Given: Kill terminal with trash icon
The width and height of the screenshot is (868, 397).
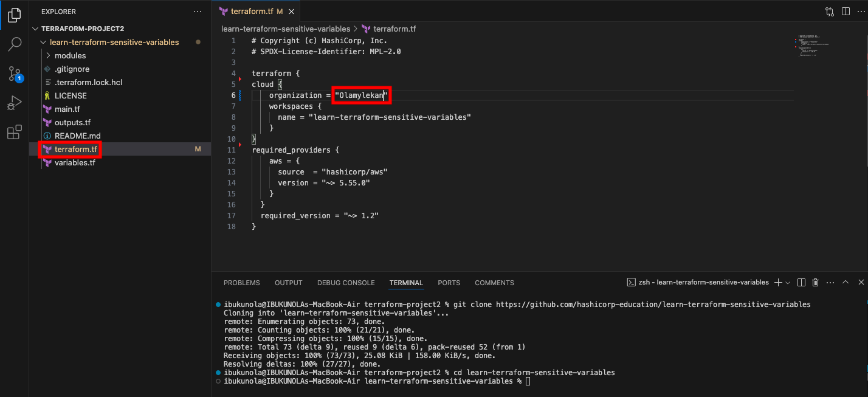Looking at the screenshot, I should tap(816, 283).
